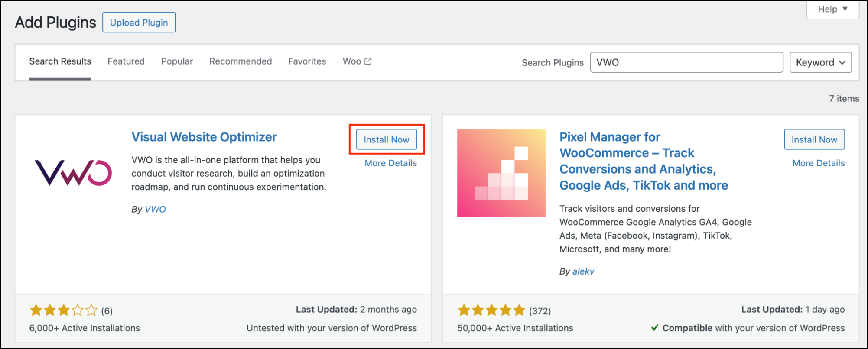Screen dimensions: 868x349
Task: Open the Pixel Manager for WooCommerce title
Action: (644, 161)
